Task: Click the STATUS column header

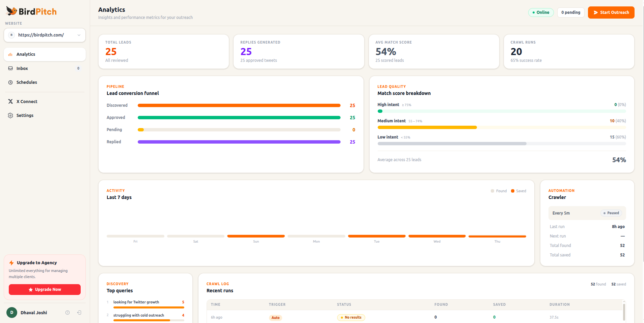Action: 344,304
